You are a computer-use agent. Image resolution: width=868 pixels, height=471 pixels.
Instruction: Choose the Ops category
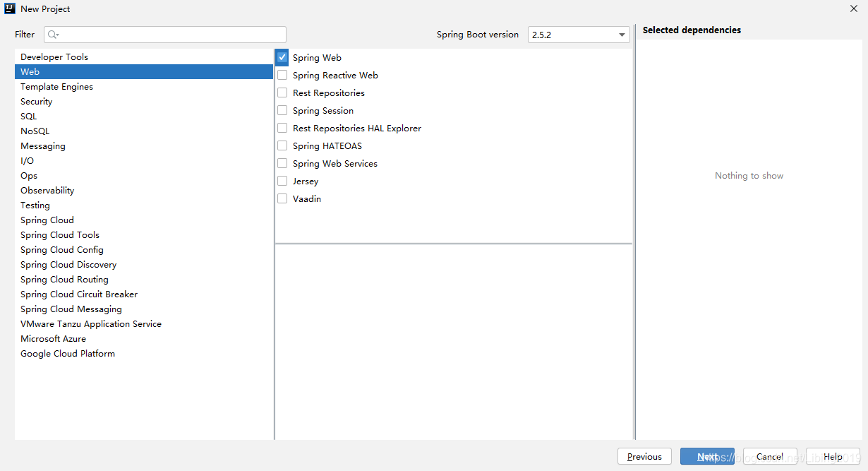pos(144,175)
